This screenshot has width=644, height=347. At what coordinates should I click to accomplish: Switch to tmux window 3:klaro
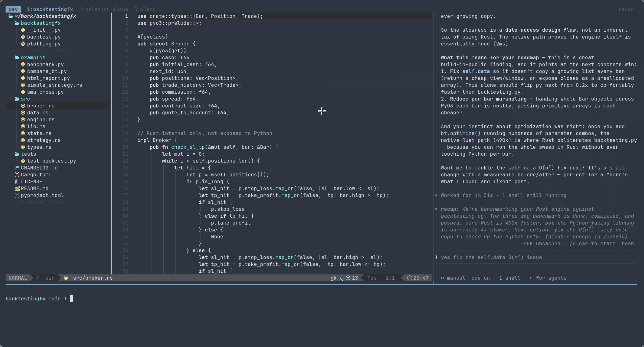(145, 9)
